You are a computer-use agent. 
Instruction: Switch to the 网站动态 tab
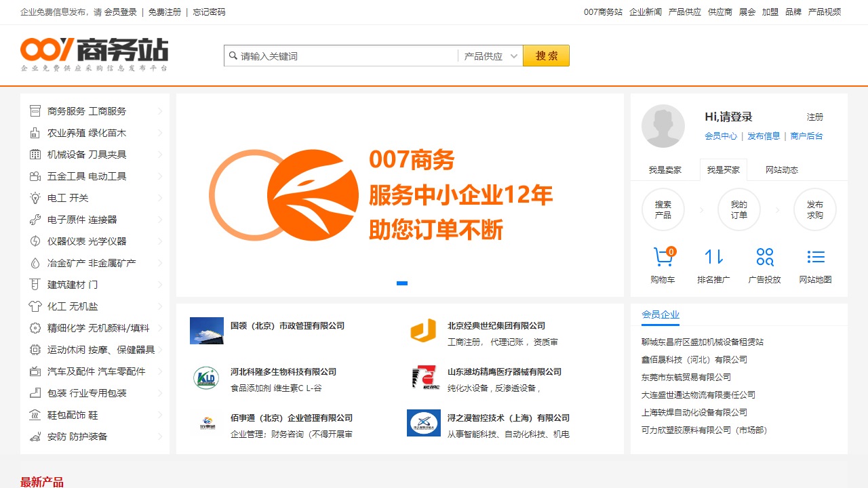tap(781, 170)
